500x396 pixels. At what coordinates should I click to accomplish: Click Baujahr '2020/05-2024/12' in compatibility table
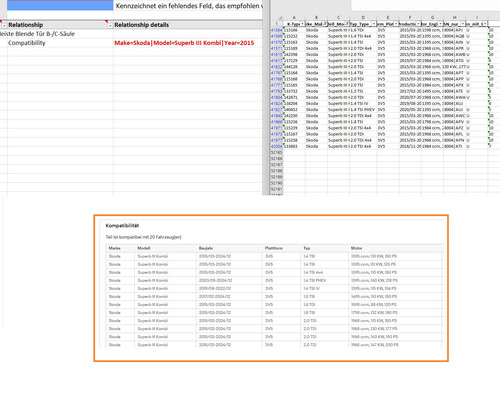click(x=215, y=280)
